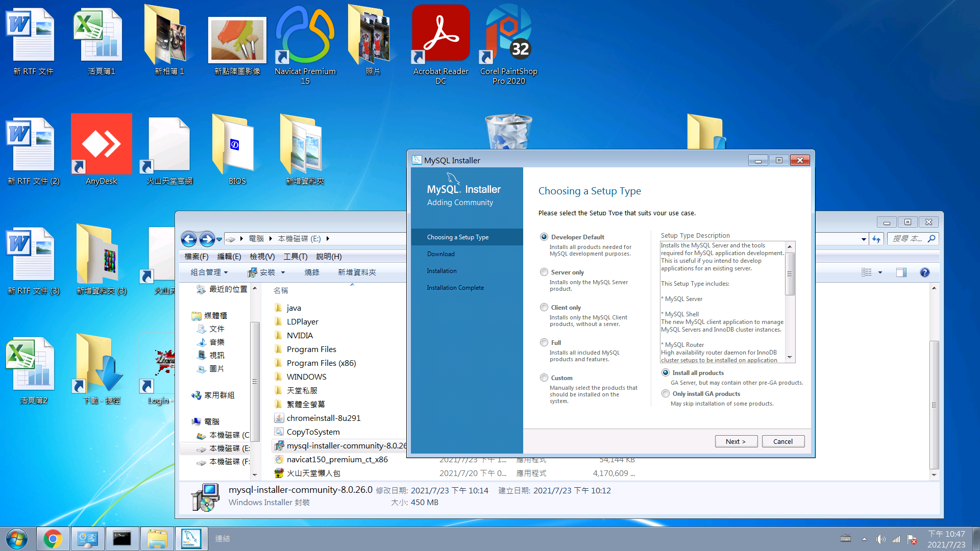Viewport: 980px width, 551px height.
Task: Expand 電腦 breadcrumb arrow in address bar
Action: pos(271,239)
